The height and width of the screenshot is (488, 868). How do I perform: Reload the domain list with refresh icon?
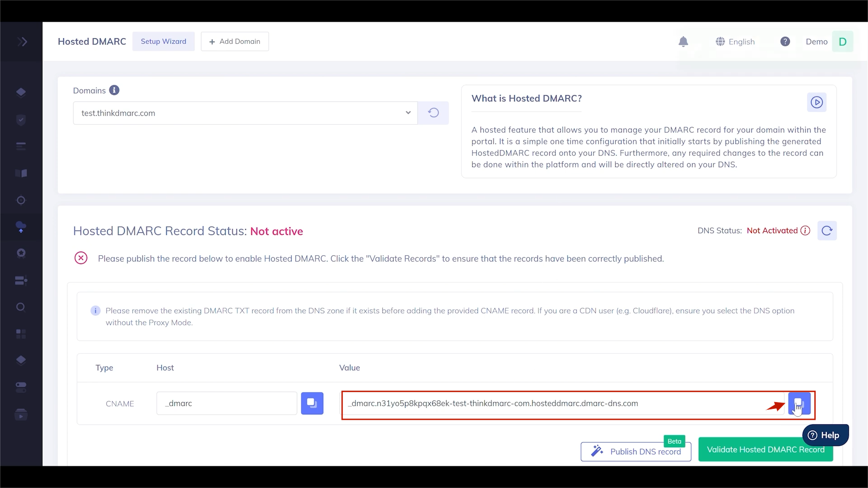click(434, 113)
